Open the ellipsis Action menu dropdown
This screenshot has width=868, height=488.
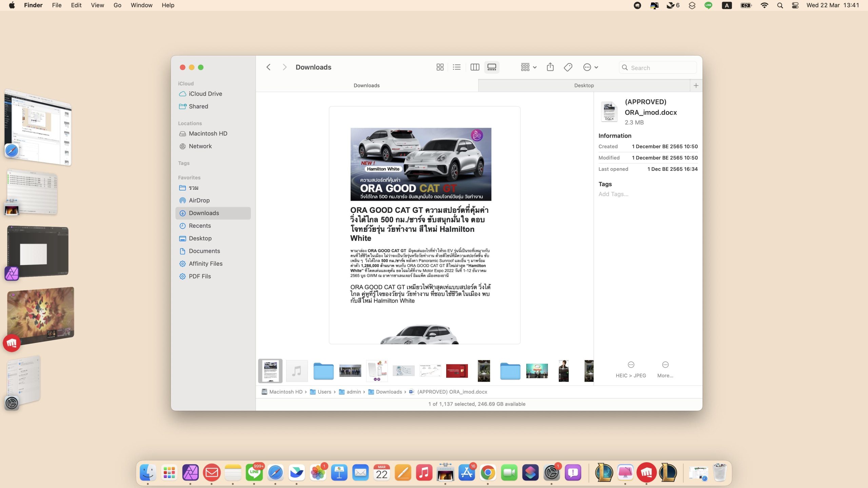(x=590, y=67)
